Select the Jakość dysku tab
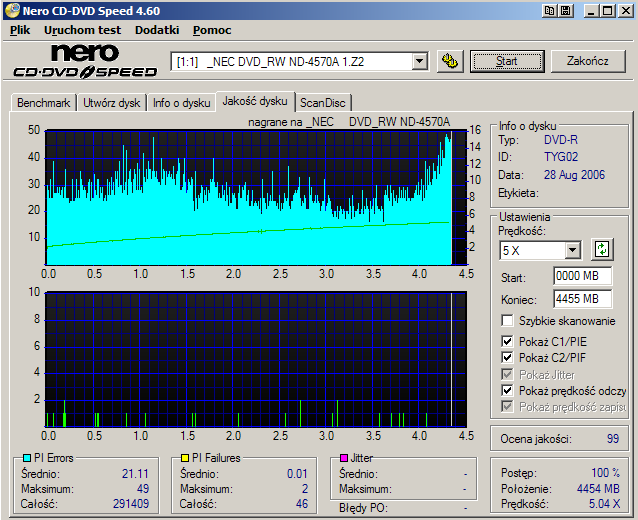Image resolution: width=638 pixels, height=520 pixels. (x=255, y=101)
